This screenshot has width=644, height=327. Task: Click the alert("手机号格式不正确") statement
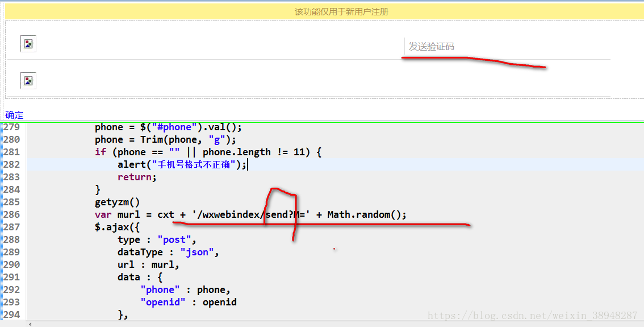(x=182, y=165)
